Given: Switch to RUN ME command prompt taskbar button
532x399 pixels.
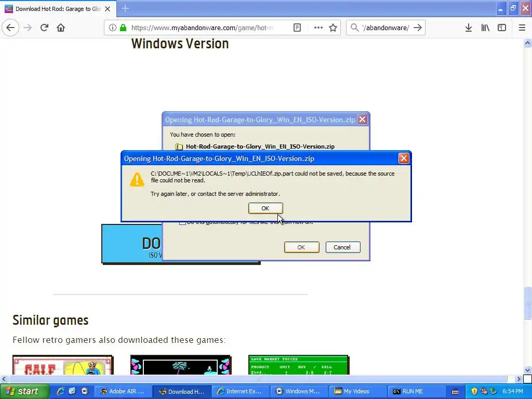Looking at the screenshot, I should pyautogui.click(x=417, y=392).
